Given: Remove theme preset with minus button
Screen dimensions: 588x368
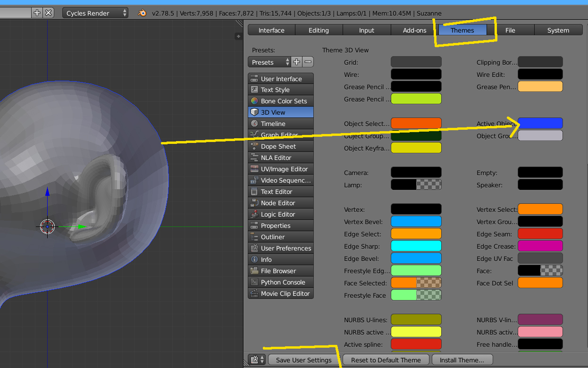Looking at the screenshot, I should (x=308, y=62).
